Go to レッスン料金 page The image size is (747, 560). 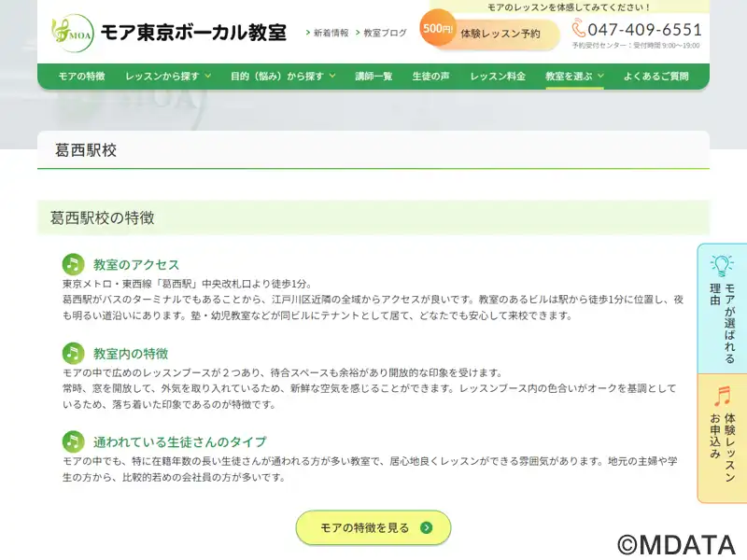(498, 77)
